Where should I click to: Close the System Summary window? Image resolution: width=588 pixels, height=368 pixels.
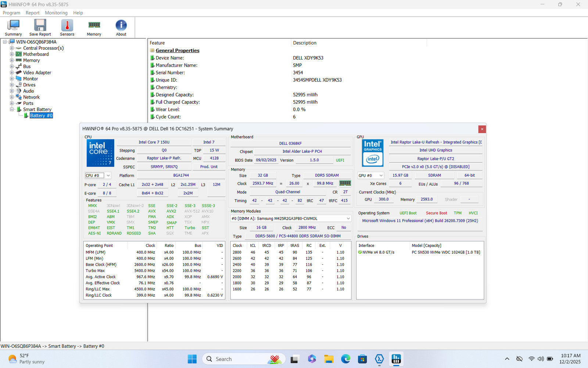click(482, 129)
